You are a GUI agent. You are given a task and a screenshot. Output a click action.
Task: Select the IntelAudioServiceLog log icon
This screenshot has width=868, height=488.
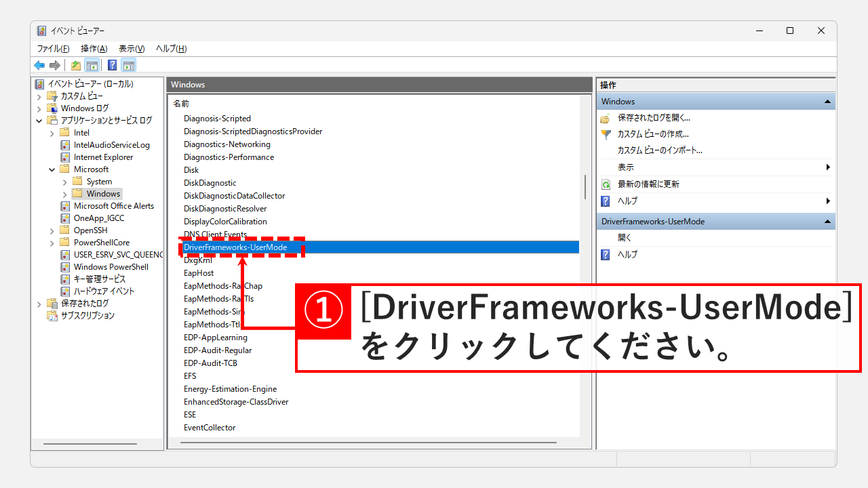coord(65,145)
